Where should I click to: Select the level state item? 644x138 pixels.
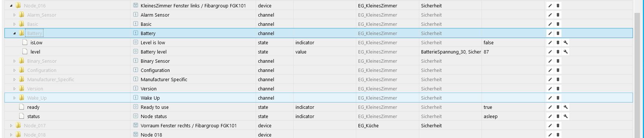[x=35, y=52]
